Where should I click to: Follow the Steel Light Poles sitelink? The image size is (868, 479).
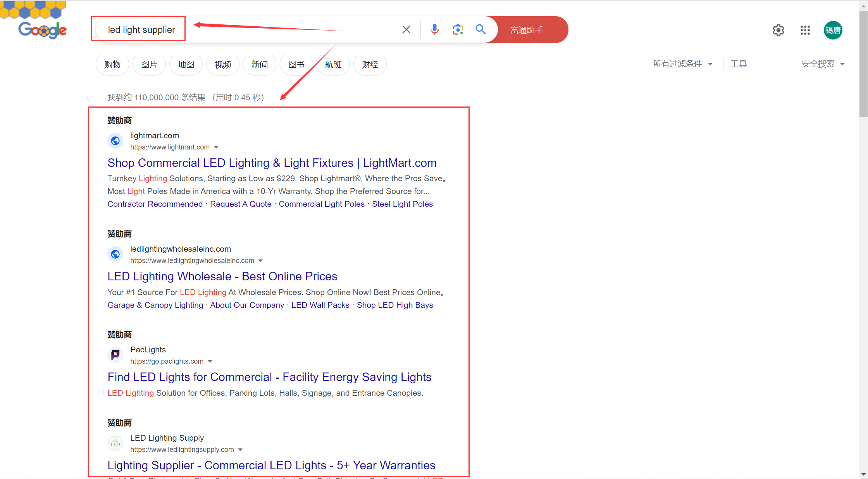coord(402,204)
